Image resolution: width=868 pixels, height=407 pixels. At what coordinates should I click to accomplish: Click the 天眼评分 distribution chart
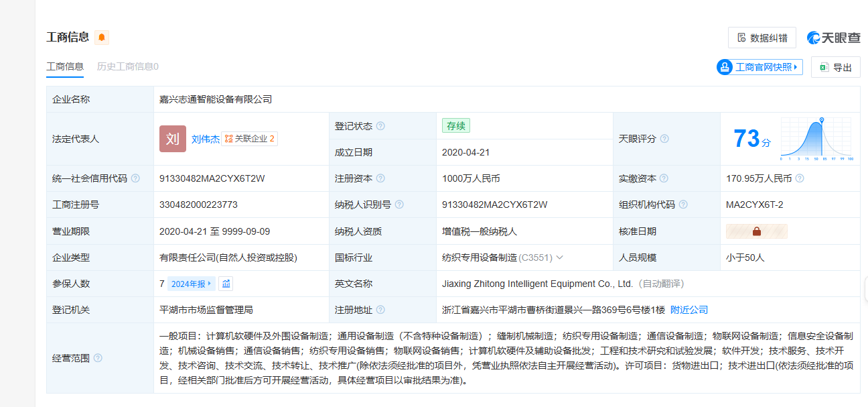click(817, 139)
